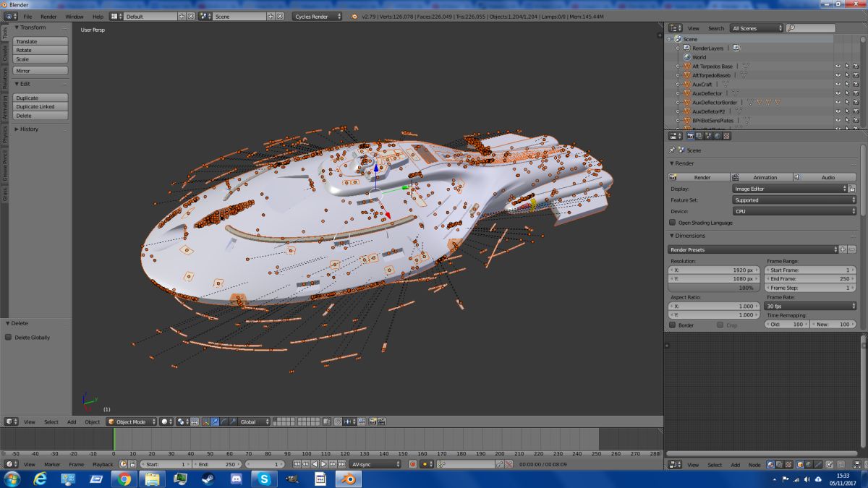Open Internet Explorer from the taskbar
The height and width of the screenshot is (488, 868).
point(41,479)
